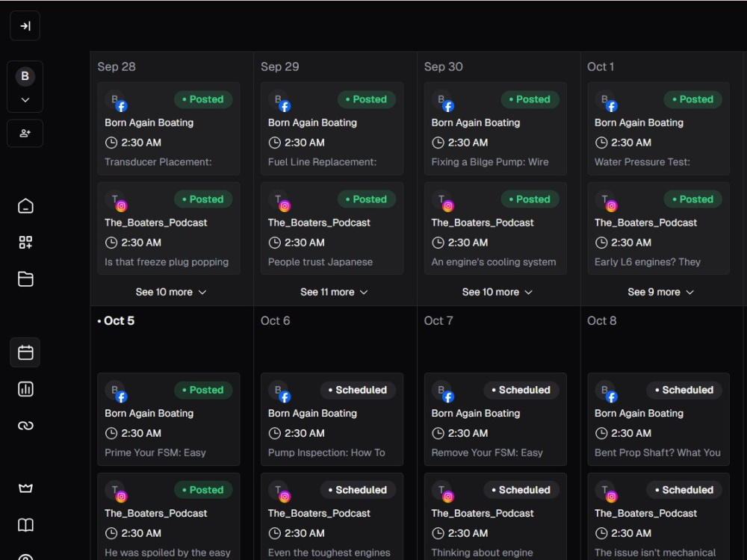Click Posted badge on Oct 1 Instagram post
This screenshot has height=560, width=747.
(x=693, y=199)
